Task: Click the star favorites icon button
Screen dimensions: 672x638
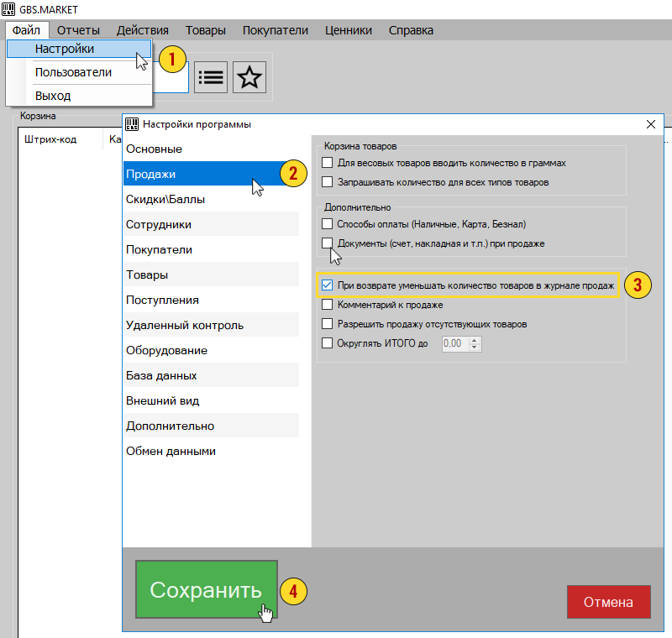Action: [x=249, y=77]
